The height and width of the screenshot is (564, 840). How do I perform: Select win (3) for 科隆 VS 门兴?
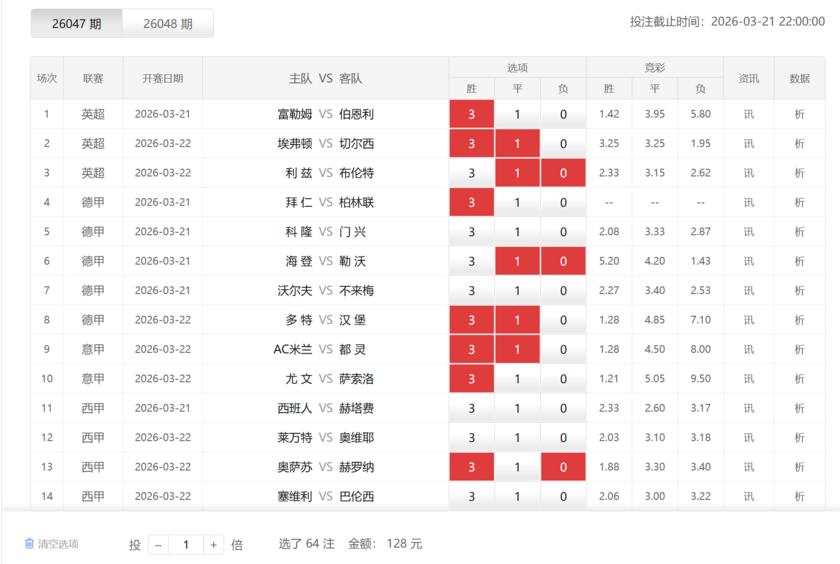[x=471, y=232]
